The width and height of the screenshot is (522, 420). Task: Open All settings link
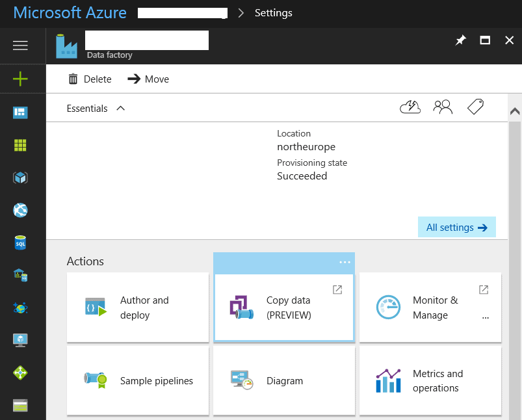[457, 227]
